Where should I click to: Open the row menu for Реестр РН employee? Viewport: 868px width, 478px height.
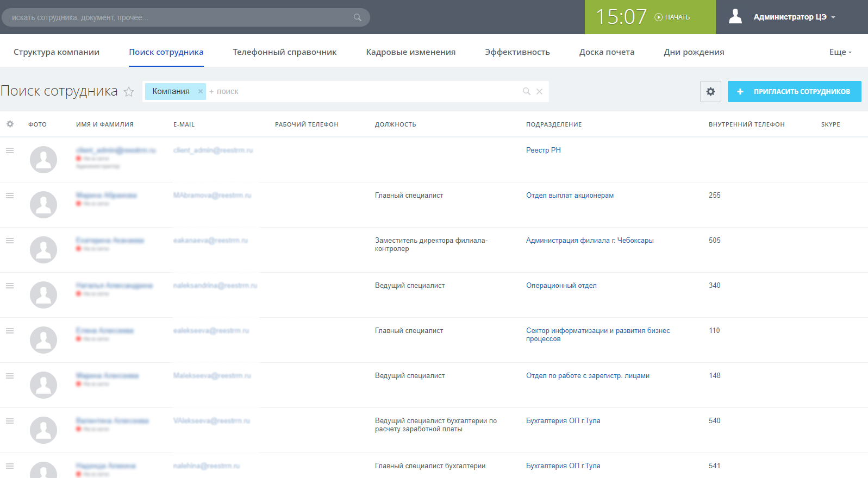click(x=10, y=150)
